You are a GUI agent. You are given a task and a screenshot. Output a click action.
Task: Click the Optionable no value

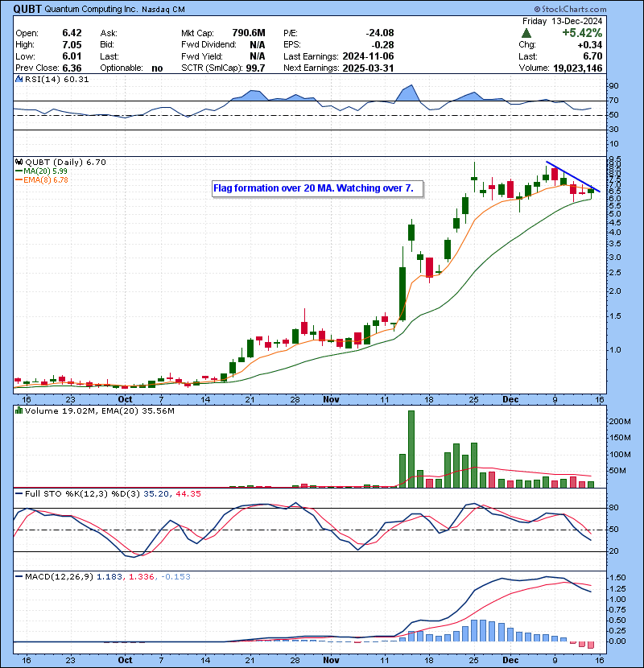[157, 68]
